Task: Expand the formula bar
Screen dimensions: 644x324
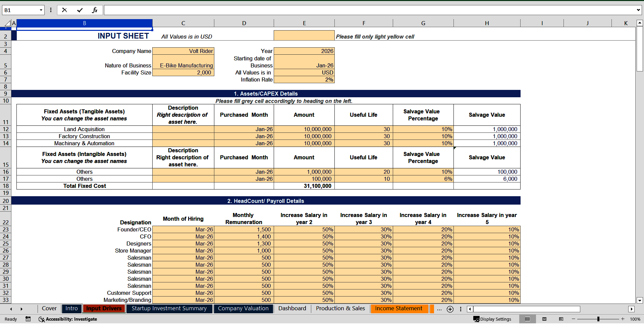Action: (638, 10)
